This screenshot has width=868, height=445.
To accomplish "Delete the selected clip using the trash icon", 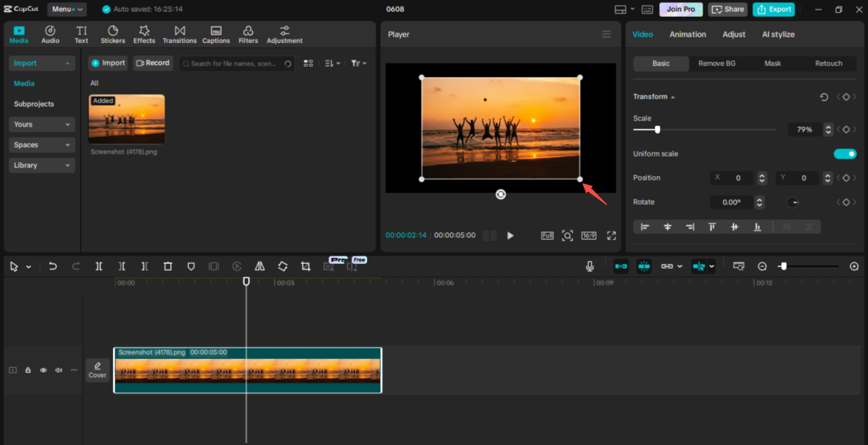I will (x=168, y=266).
